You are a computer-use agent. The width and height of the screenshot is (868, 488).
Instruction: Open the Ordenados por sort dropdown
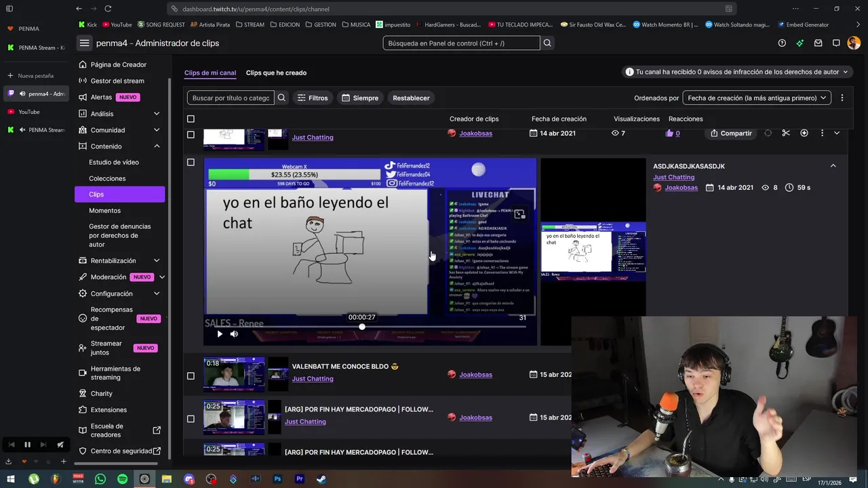pyautogui.click(x=757, y=98)
